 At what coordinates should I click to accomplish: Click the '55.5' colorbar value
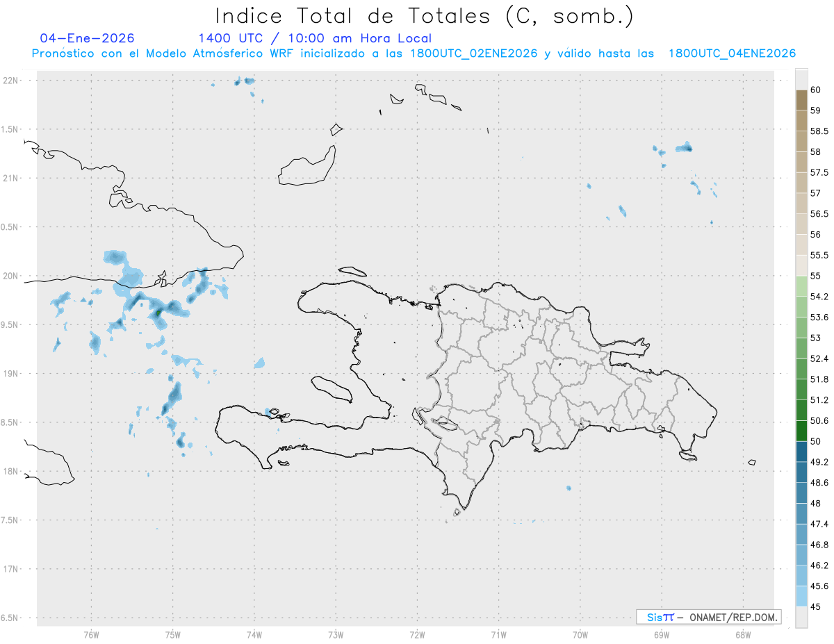(x=819, y=256)
